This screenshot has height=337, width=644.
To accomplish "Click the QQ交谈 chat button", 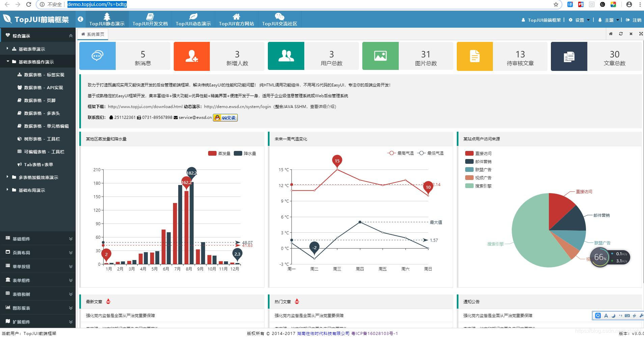I will click(x=225, y=118).
